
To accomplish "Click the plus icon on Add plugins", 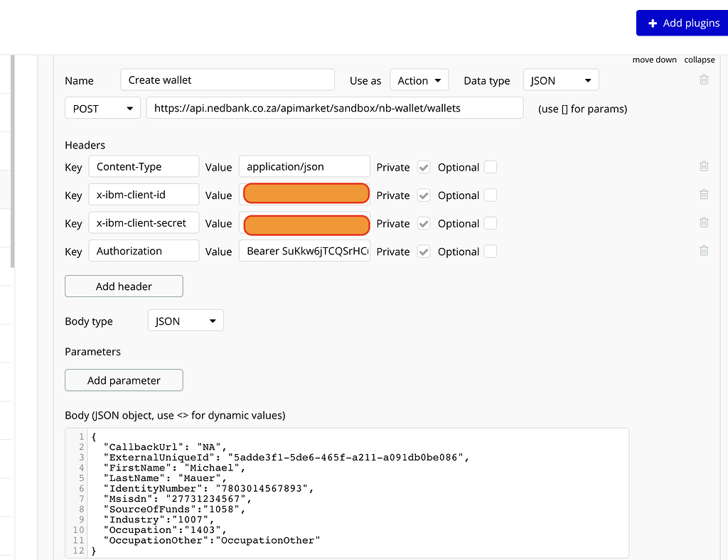I will click(653, 23).
